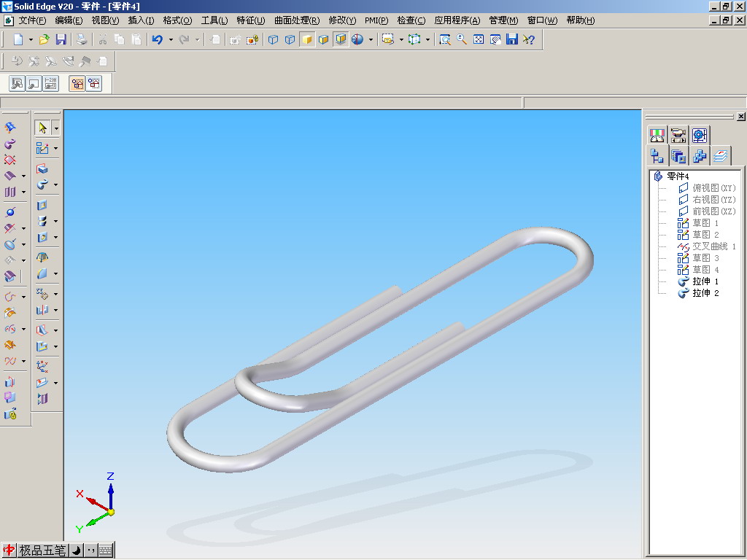Choose the Protrusion (extrude) tool
The height and width of the screenshot is (560, 747).
[x=42, y=168]
